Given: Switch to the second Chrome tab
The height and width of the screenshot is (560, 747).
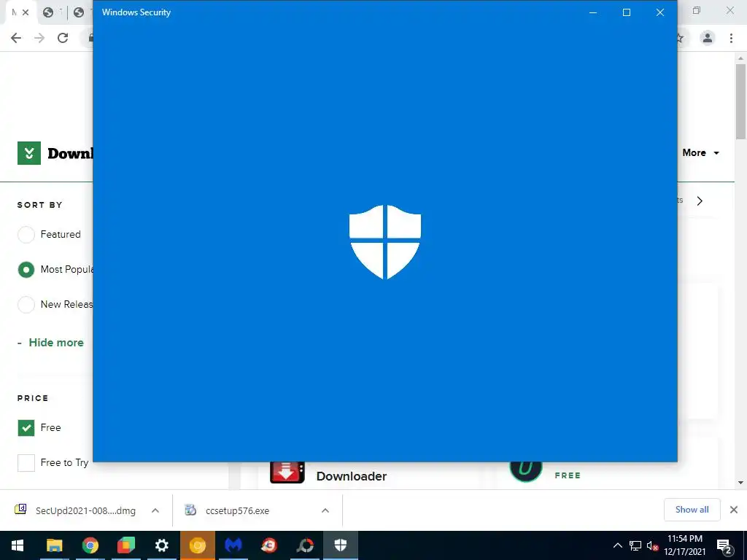Looking at the screenshot, I should coord(49,12).
